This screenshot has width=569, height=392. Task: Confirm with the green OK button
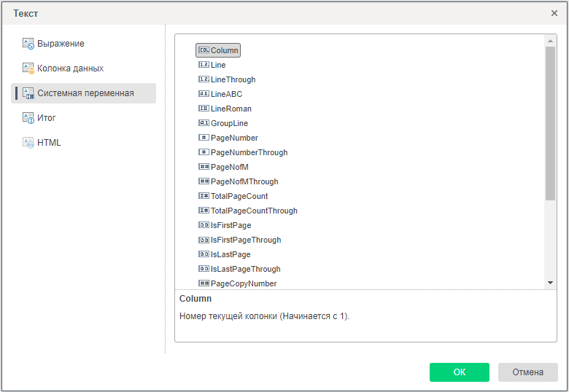click(x=459, y=372)
